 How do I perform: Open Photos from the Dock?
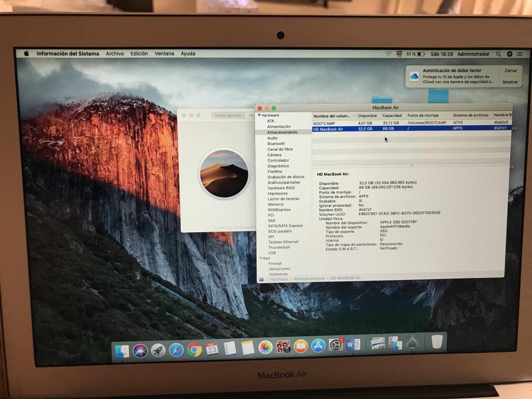pyautogui.click(x=265, y=348)
